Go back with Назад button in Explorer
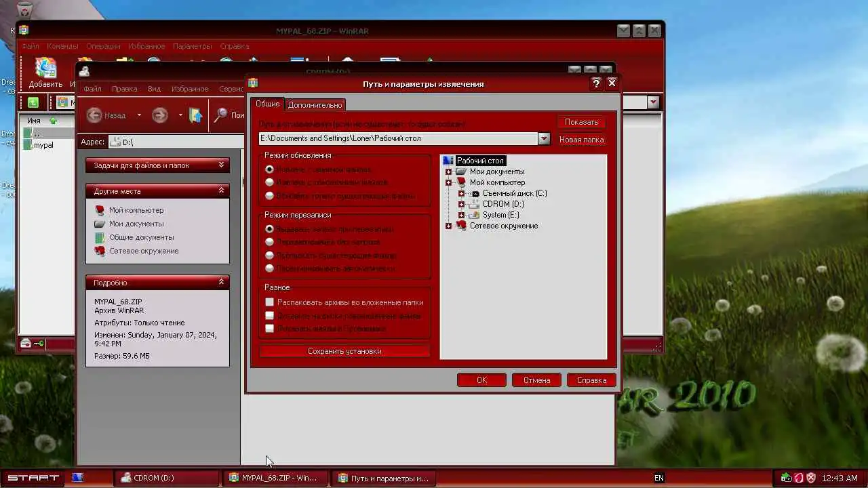Screen dimensions: 868x488 [x=106, y=115]
